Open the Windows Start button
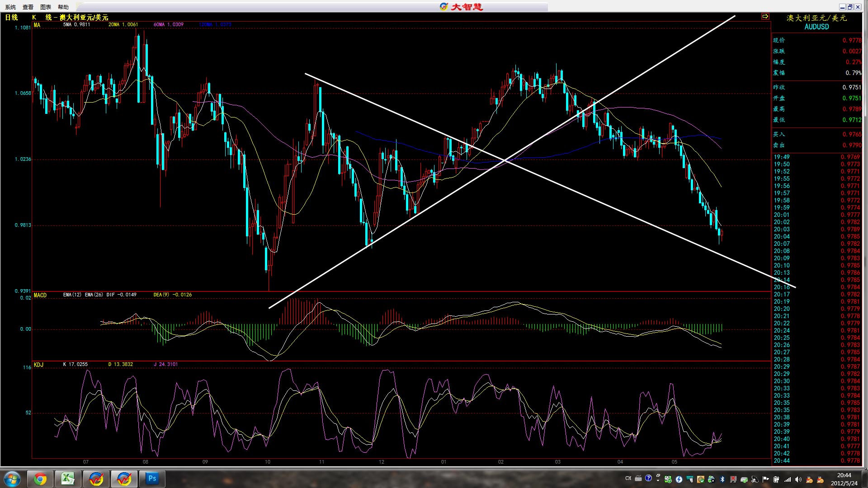Image resolution: width=868 pixels, height=488 pixels. pyautogui.click(x=12, y=479)
